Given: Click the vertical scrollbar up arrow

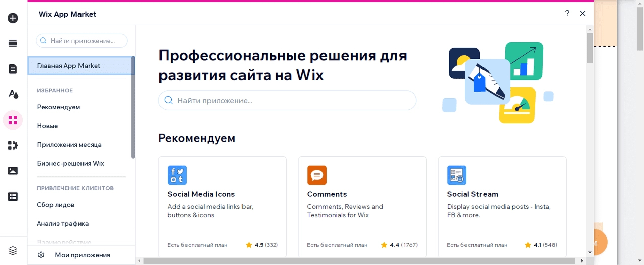Looking at the screenshot, I should (x=590, y=29).
